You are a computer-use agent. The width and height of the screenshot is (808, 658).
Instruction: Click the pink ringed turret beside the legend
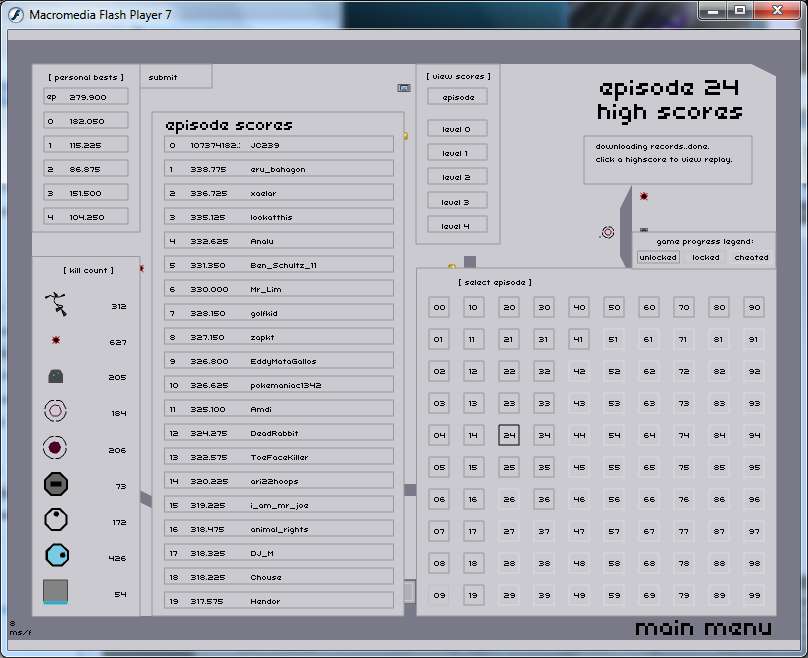pyautogui.click(x=607, y=232)
